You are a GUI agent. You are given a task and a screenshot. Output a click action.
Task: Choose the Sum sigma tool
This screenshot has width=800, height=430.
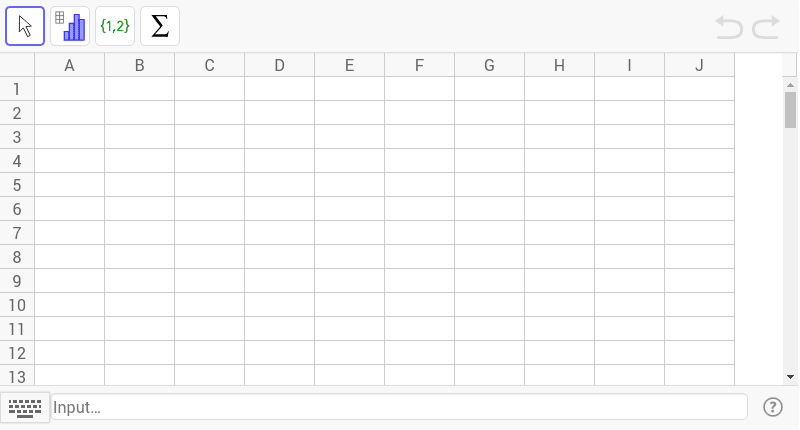[160, 26]
